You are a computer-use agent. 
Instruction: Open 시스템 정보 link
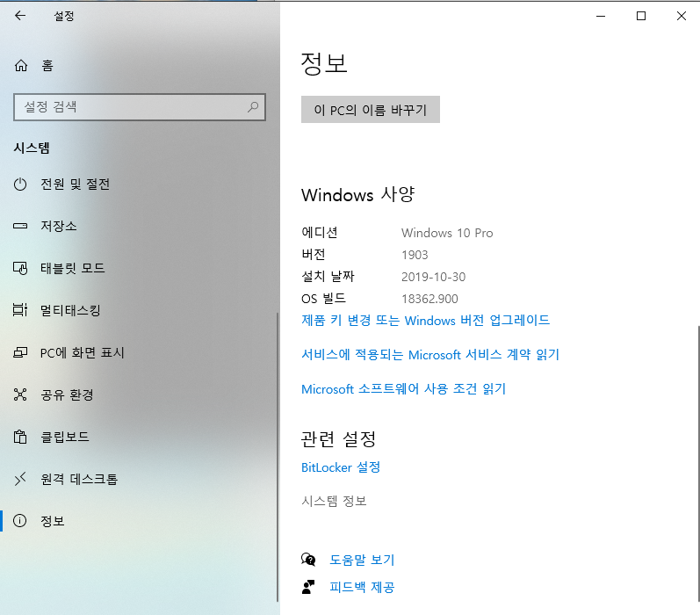pyautogui.click(x=334, y=501)
